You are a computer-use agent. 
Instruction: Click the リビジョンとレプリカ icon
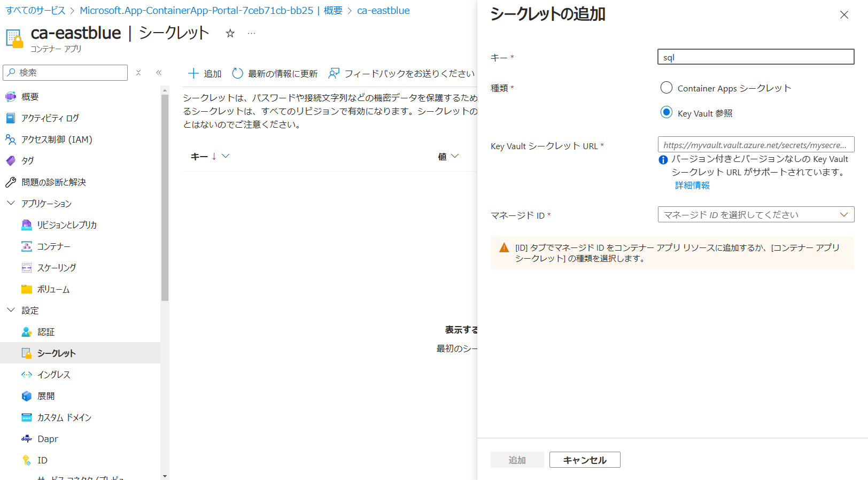point(27,225)
